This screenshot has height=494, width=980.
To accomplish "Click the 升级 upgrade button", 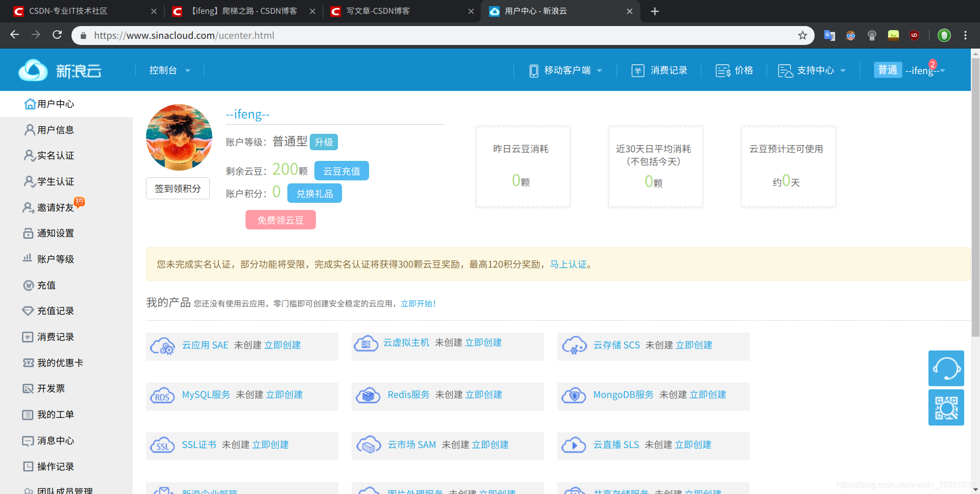I will coord(324,142).
